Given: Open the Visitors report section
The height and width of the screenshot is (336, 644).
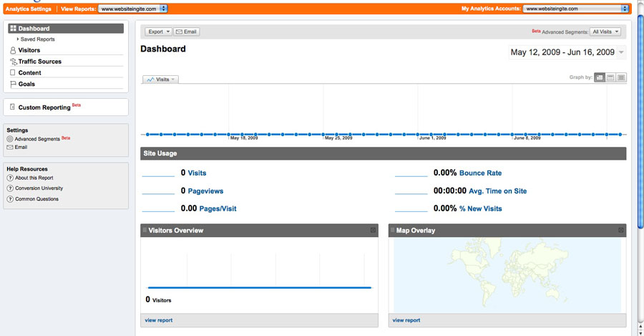Looking at the screenshot, I should (x=29, y=50).
